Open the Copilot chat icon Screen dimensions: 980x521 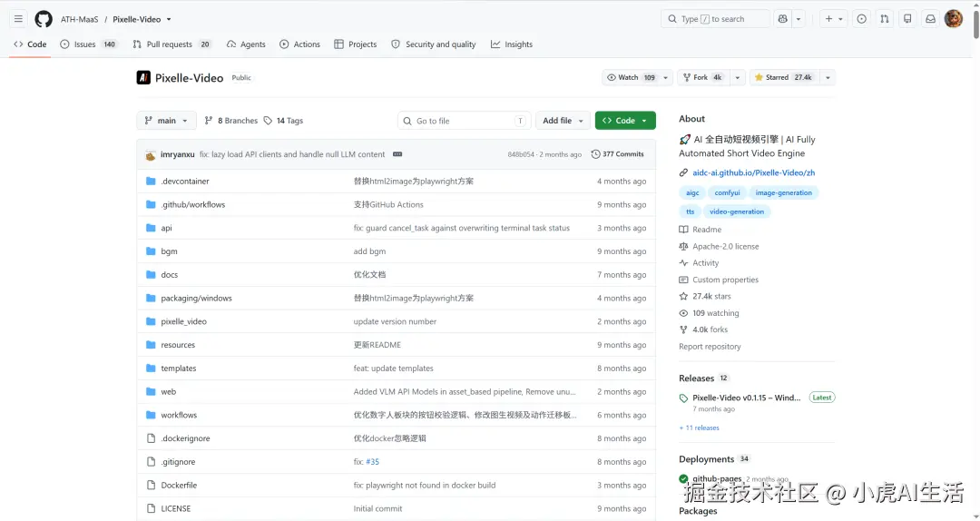pyautogui.click(x=782, y=19)
